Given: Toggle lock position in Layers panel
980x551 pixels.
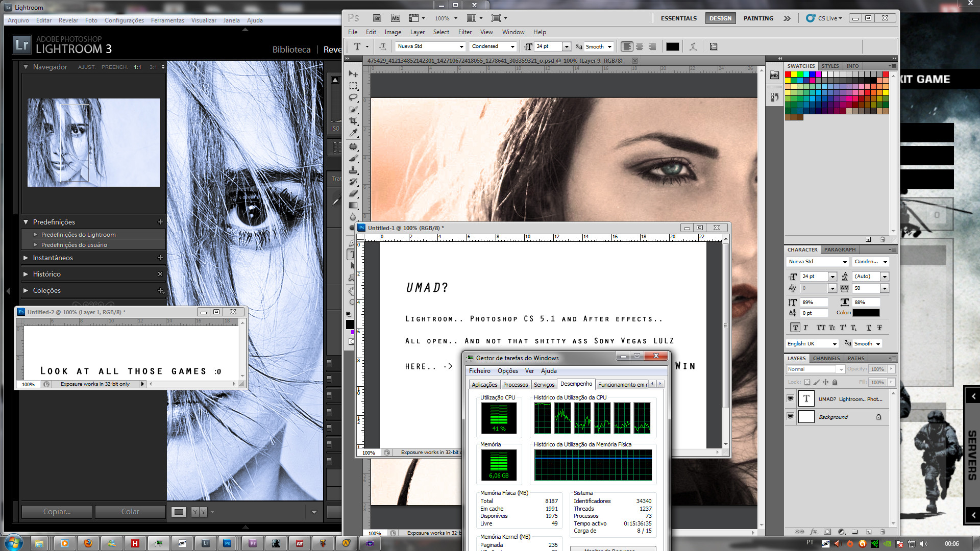Looking at the screenshot, I should coord(825,382).
